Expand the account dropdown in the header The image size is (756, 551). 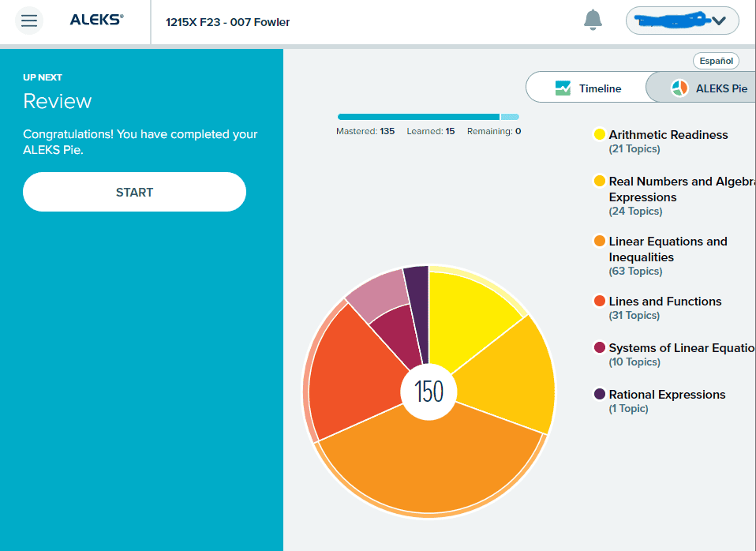tap(717, 21)
